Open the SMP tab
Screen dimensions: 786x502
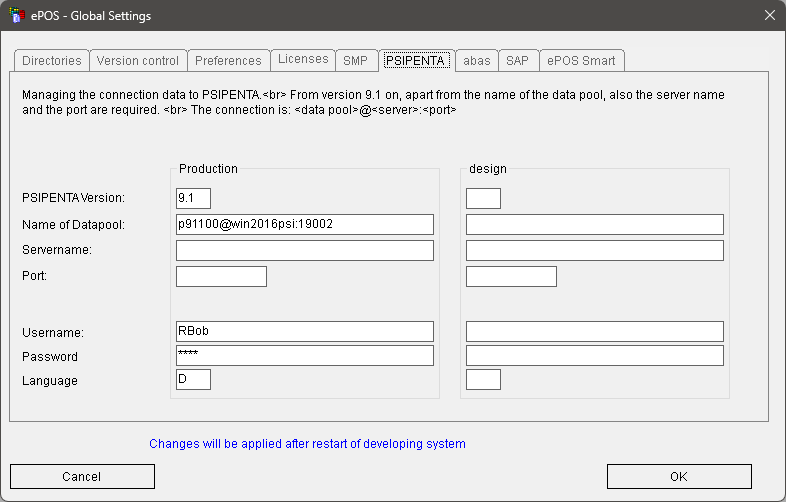(355, 61)
